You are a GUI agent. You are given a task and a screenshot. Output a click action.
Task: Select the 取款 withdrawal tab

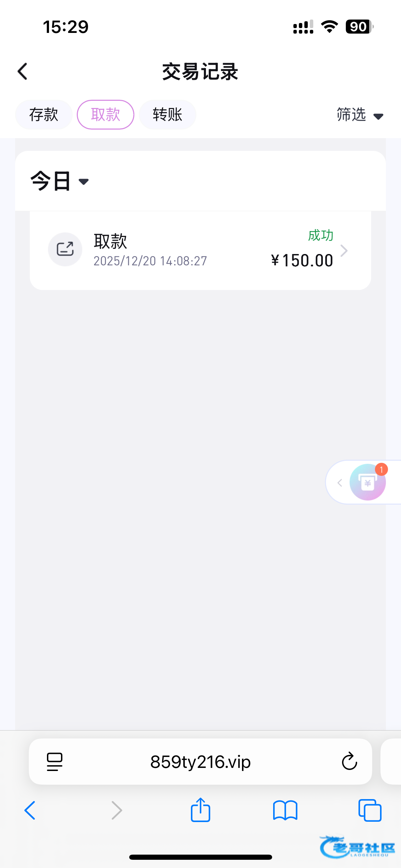coord(106,114)
